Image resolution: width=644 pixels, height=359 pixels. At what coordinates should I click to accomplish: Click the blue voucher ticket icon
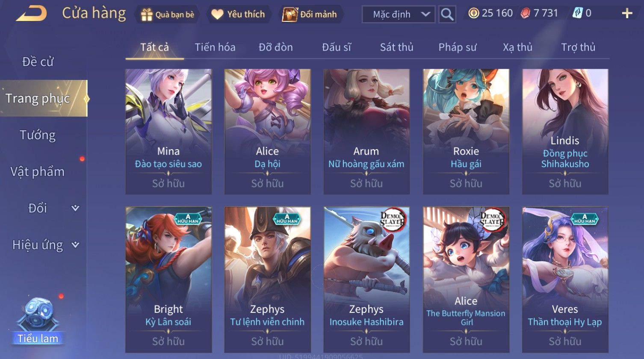[x=578, y=13]
